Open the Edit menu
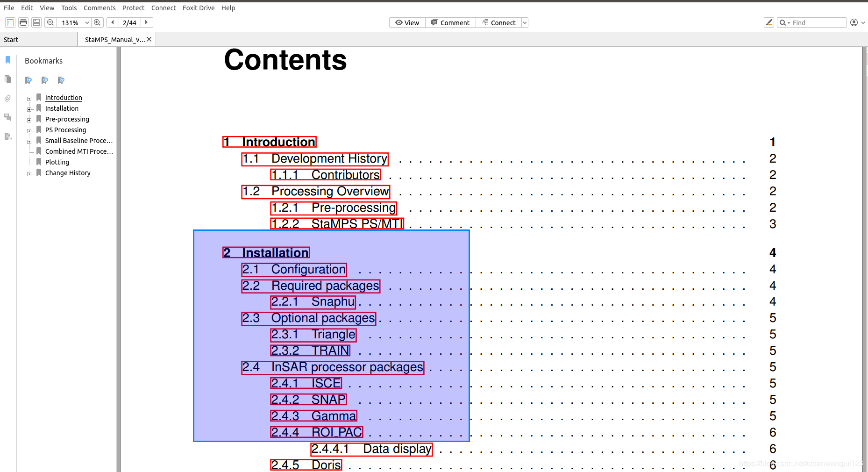The width and height of the screenshot is (868, 472). click(x=27, y=8)
